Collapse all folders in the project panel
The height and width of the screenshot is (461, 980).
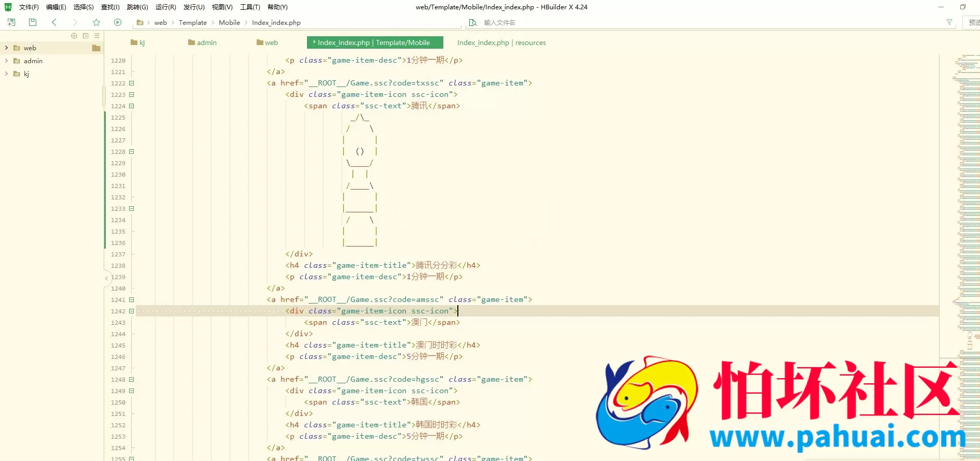(x=86, y=36)
